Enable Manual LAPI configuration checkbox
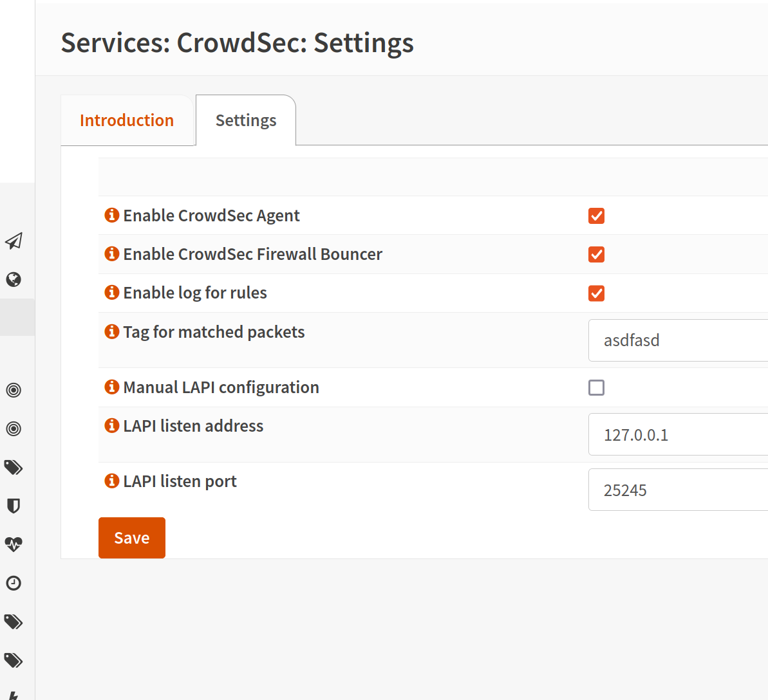768x700 pixels. point(596,388)
